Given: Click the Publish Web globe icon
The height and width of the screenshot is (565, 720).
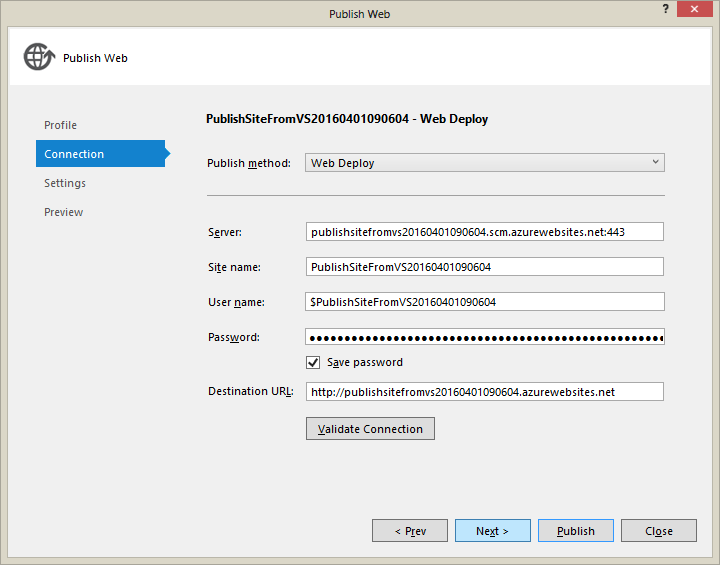Looking at the screenshot, I should click(x=38, y=57).
